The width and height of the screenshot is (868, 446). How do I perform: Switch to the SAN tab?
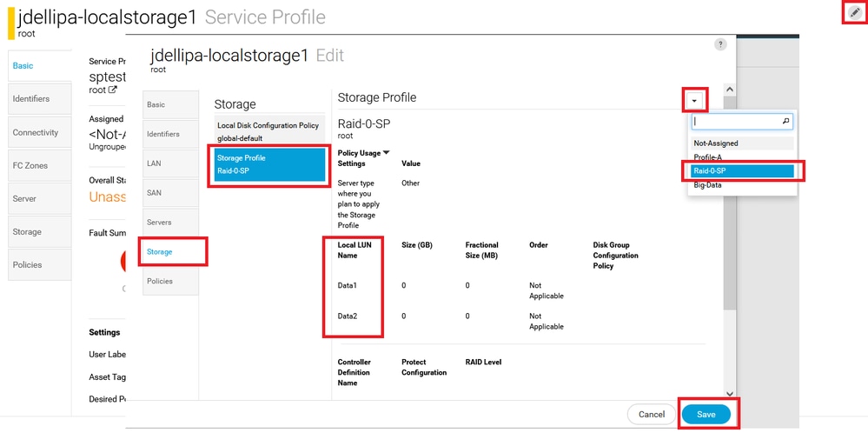[x=170, y=193]
